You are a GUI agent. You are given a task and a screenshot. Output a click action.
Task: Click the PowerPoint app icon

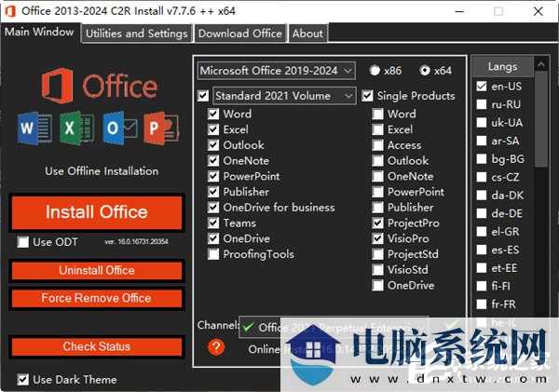point(161,128)
